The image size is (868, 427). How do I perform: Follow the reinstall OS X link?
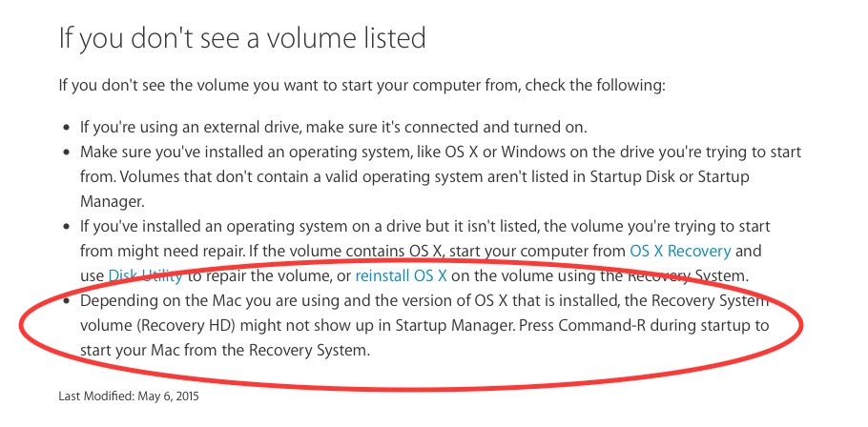tap(401, 276)
